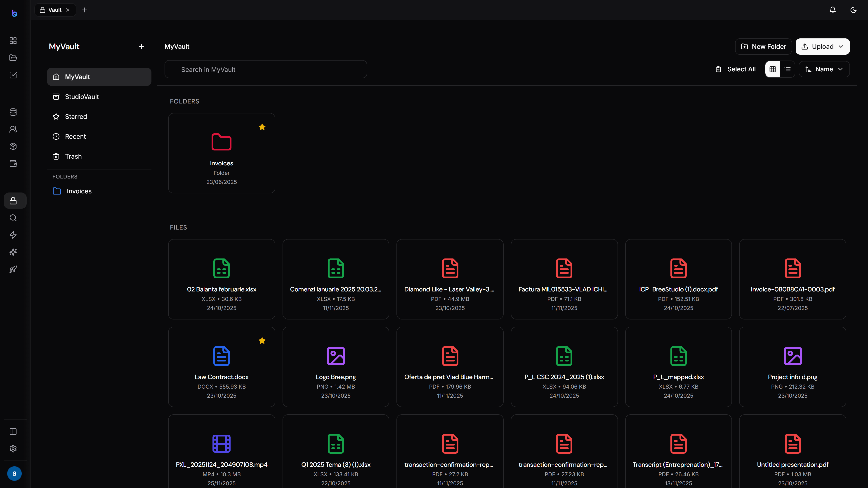Viewport: 868px width, 488px height.
Task: Click the database icon in sidebar
Action: pos(13,112)
